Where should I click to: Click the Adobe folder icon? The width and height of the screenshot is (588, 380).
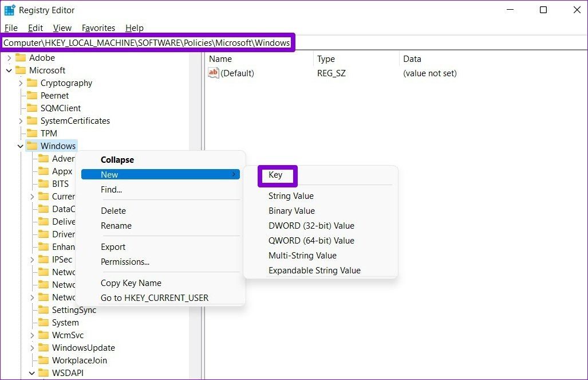click(x=20, y=58)
